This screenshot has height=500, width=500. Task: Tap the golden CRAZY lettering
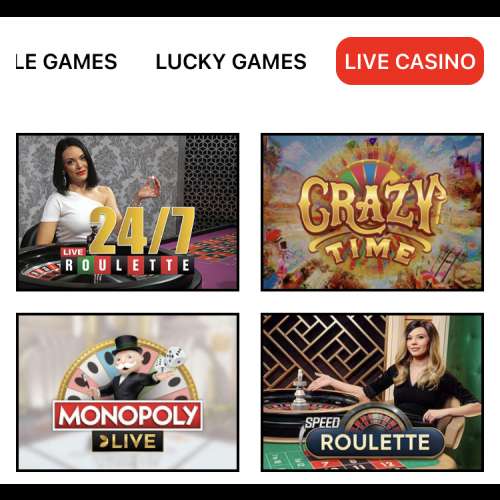pyautogui.click(x=372, y=206)
